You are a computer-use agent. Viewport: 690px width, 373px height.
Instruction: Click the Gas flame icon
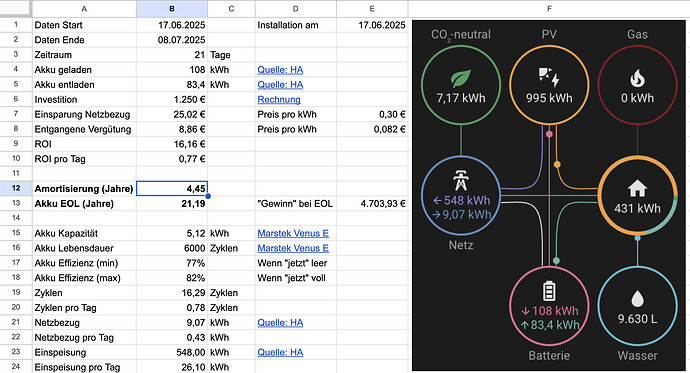(x=637, y=79)
